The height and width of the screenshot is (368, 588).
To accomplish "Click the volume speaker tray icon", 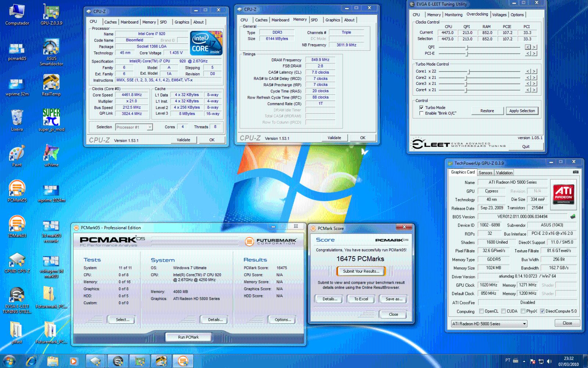I will [x=549, y=361].
